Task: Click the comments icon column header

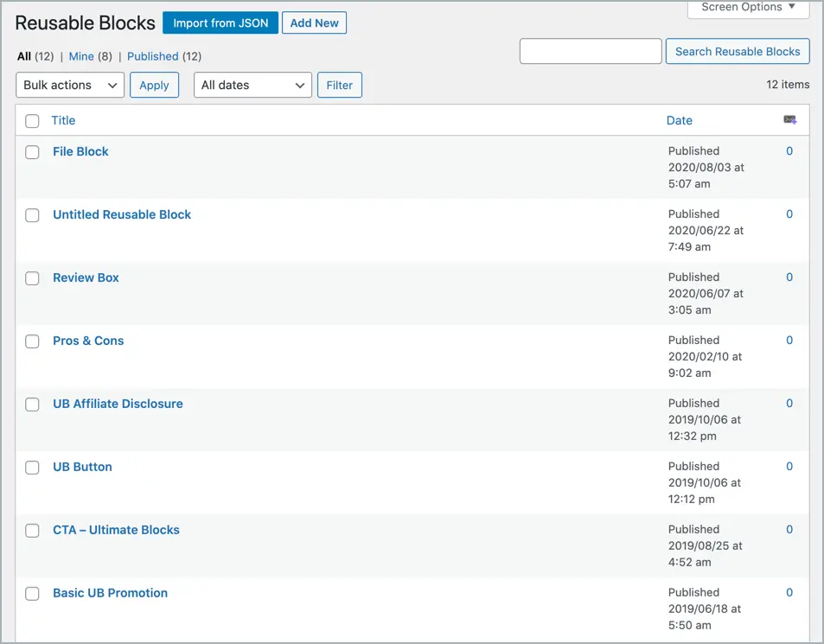Action: tap(789, 120)
